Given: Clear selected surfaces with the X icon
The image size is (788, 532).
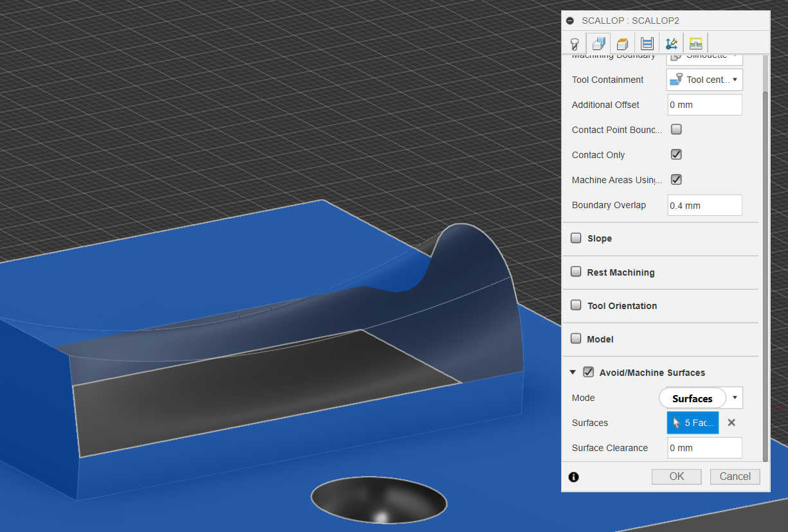Looking at the screenshot, I should point(731,423).
